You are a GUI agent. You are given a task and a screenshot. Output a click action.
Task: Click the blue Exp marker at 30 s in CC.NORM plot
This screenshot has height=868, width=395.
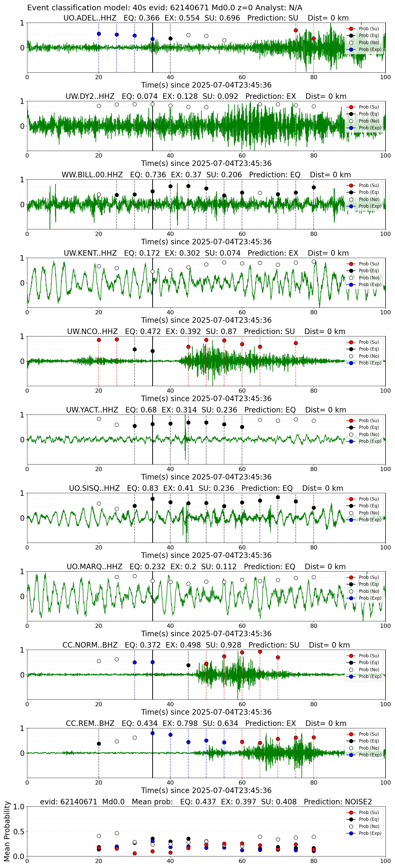point(135,663)
